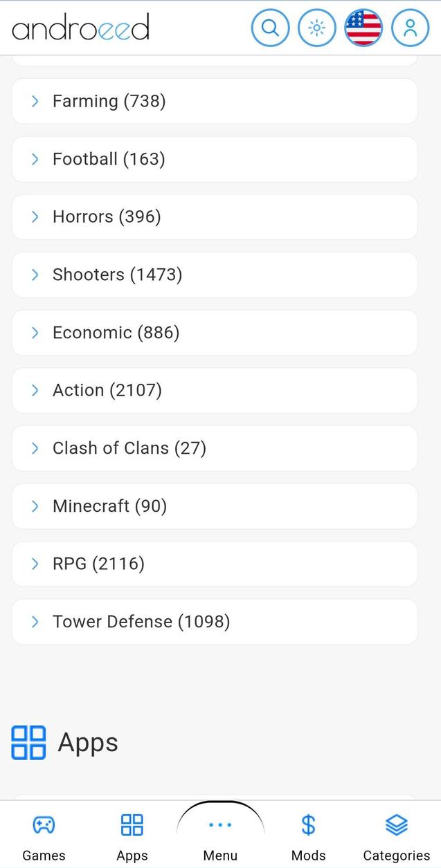441x868 pixels.
Task: Tap the androeed logo
Action: pyautogui.click(x=80, y=28)
